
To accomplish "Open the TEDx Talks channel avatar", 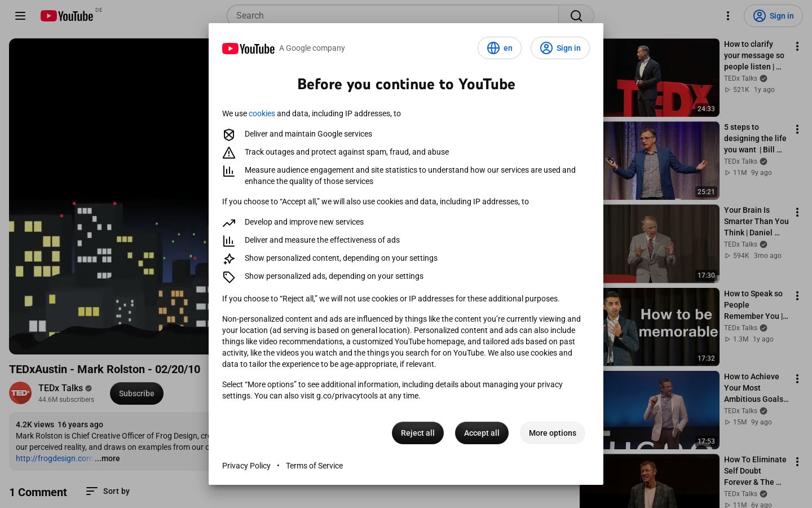I will [20, 393].
